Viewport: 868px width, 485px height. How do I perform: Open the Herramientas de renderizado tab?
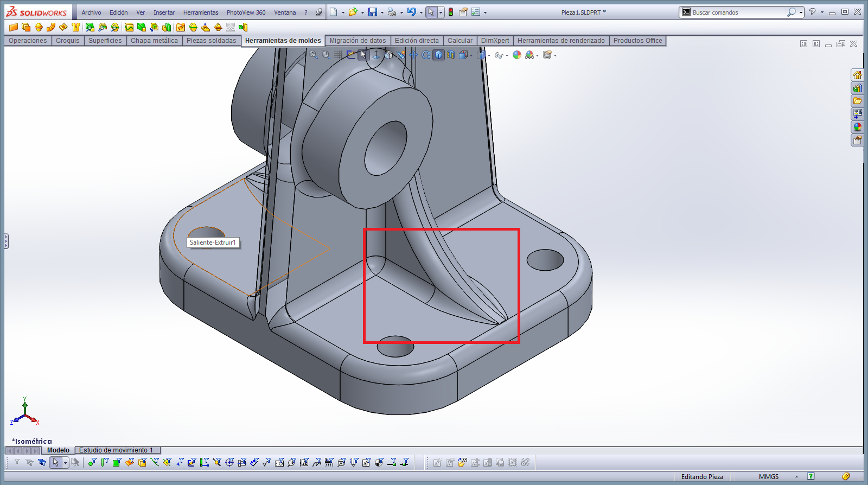(x=561, y=41)
